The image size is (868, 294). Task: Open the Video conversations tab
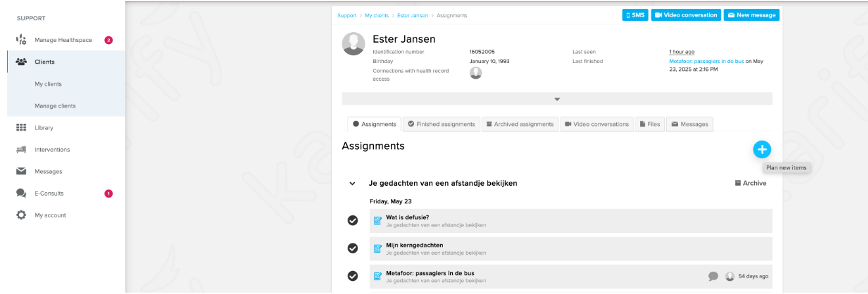596,124
